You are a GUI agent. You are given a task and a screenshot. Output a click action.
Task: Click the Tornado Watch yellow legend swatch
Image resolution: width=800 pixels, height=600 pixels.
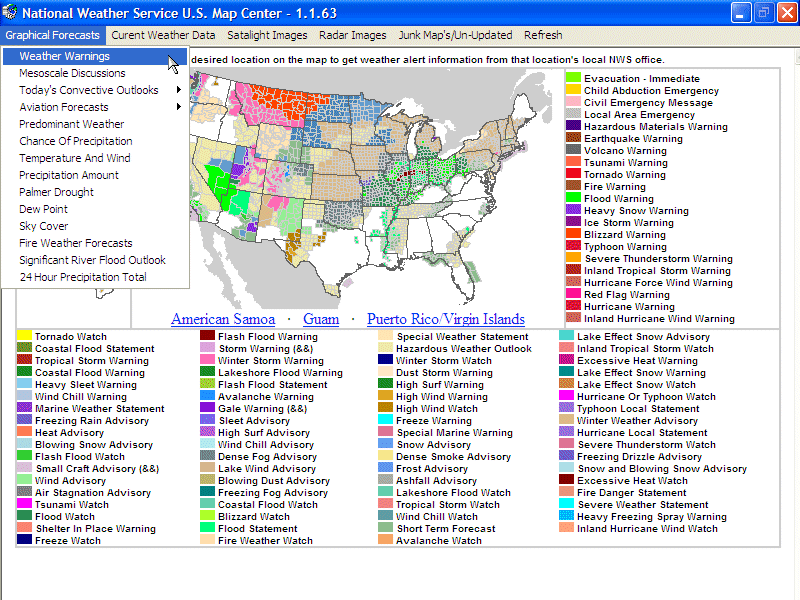pos(24,337)
